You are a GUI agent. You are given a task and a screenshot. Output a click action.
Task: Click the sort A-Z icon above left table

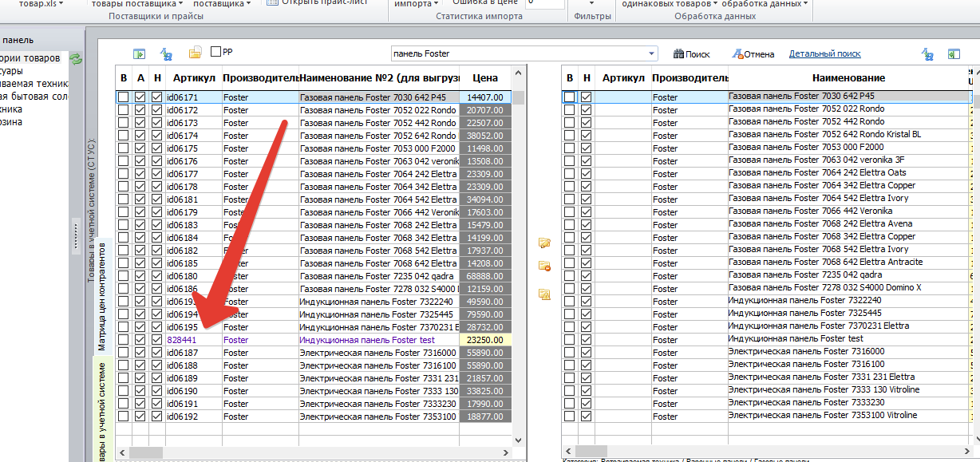click(166, 54)
